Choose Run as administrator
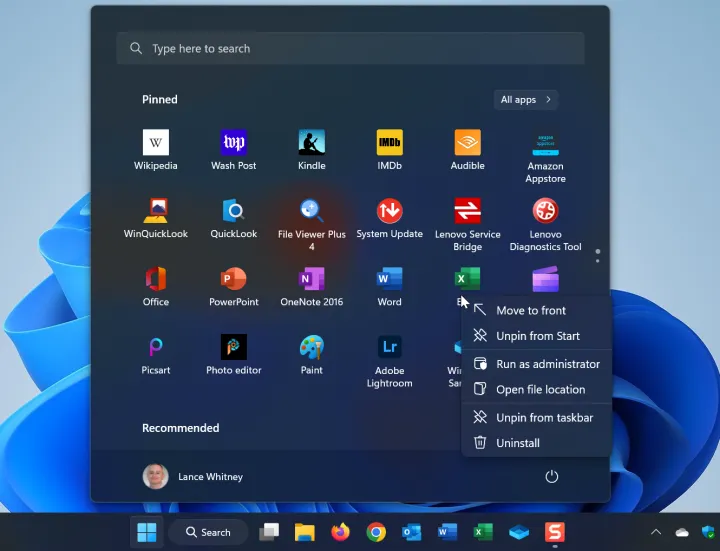Image resolution: width=720 pixels, height=551 pixels. [x=547, y=364]
